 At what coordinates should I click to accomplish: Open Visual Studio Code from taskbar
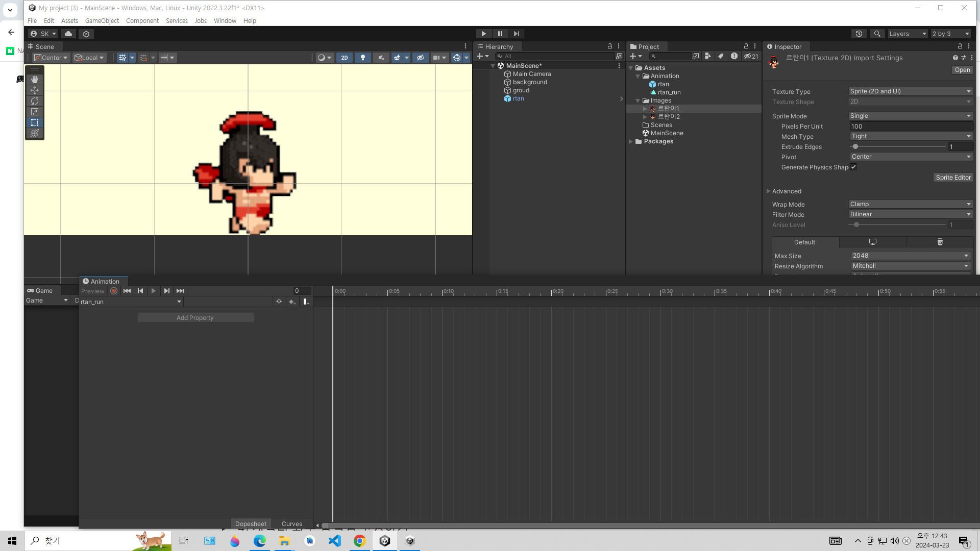[335, 541]
